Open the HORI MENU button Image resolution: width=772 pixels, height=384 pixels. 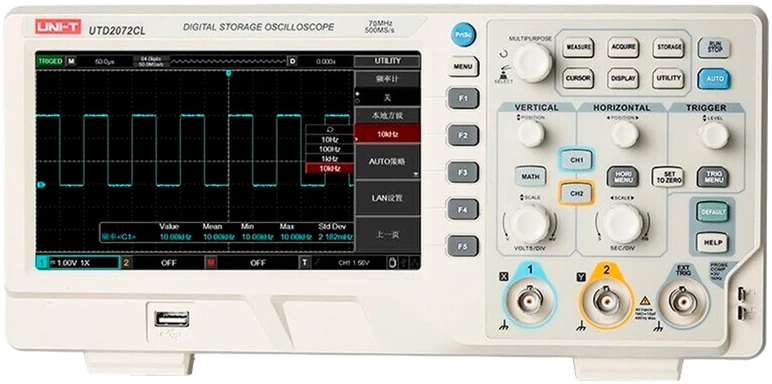coord(623,177)
